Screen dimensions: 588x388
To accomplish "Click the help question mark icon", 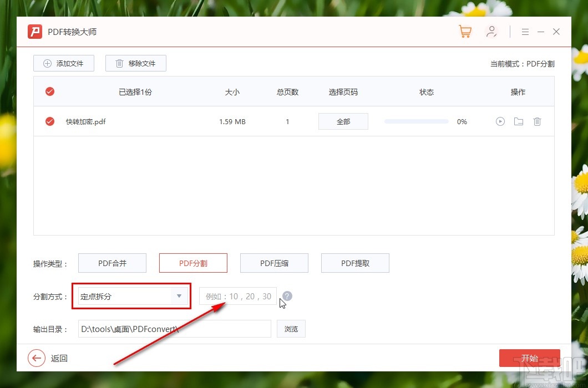I will pos(287,296).
